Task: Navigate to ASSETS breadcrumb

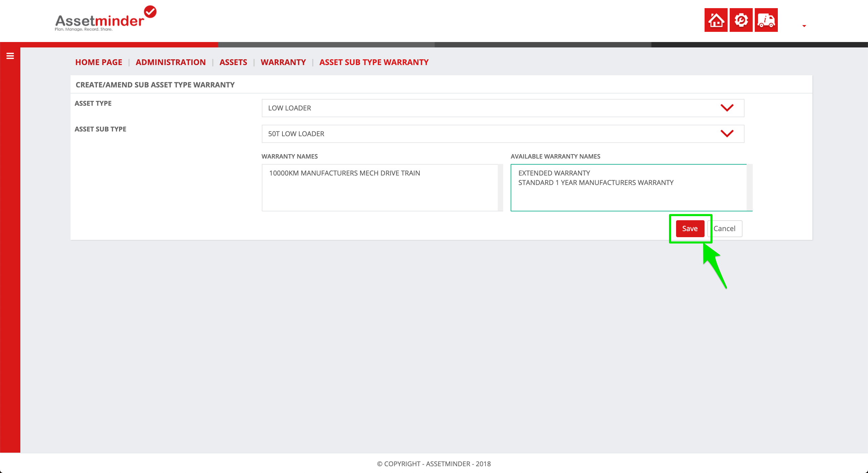Action: [x=233, y=62]
